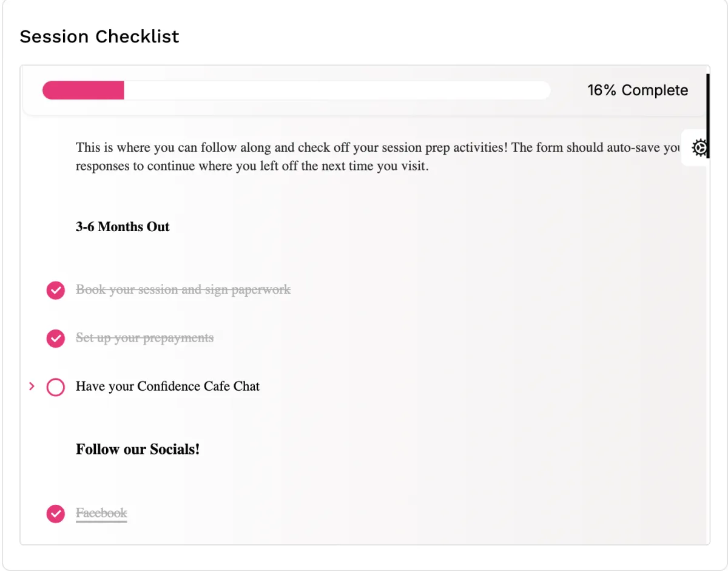728x571 pixels.
Task: Click the vertical scrollbar of the checklist
Action: [708, 115]
